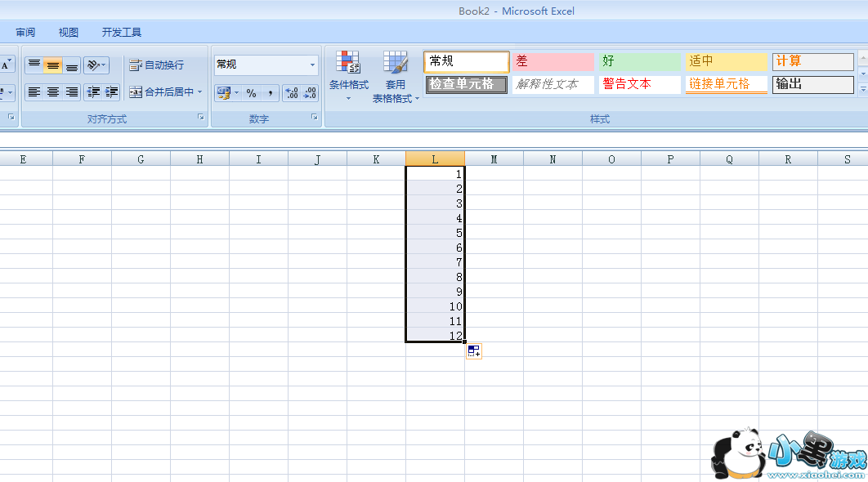
Task: Select the pink 差 (Bad) style swatch
Action: coord(553,61)
